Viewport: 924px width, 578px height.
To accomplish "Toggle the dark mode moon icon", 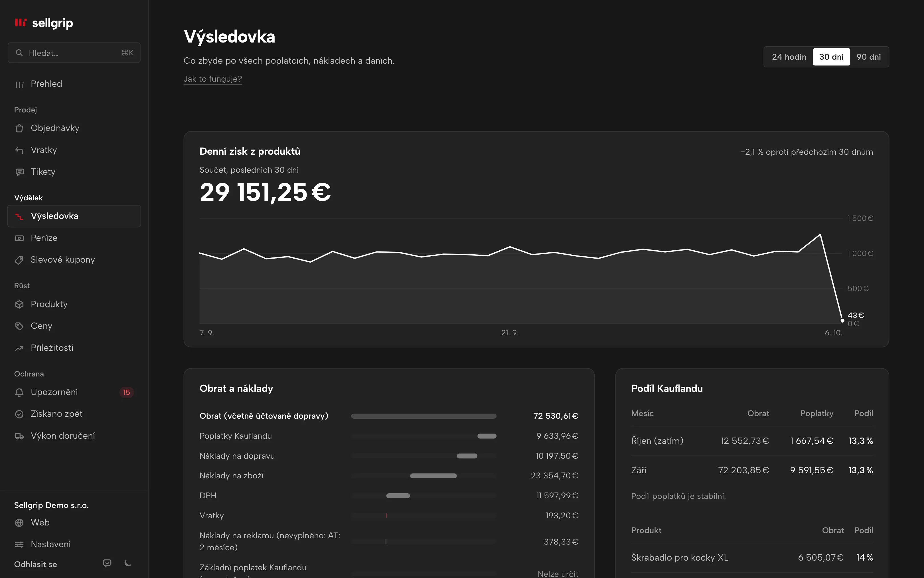I will point(128,563).
